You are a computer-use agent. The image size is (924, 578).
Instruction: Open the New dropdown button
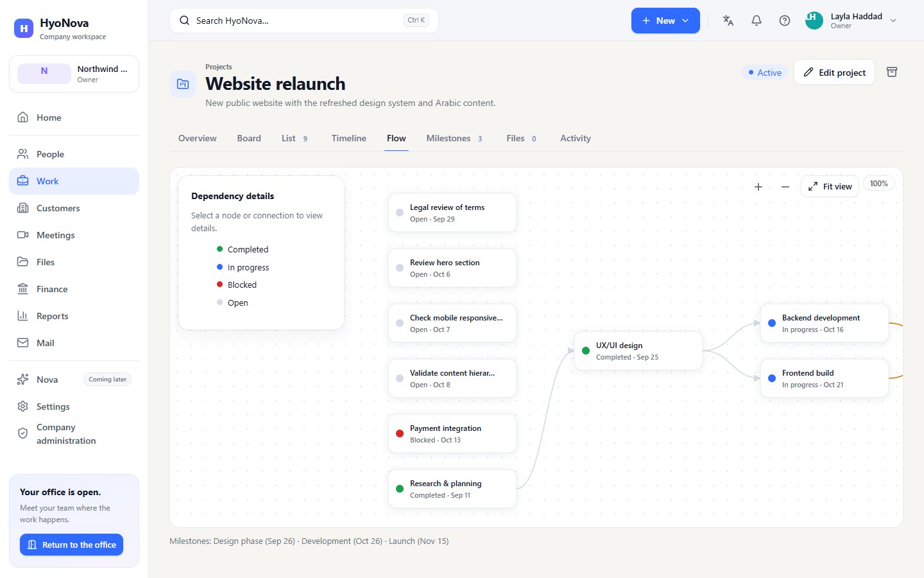(x=665, y=21)
